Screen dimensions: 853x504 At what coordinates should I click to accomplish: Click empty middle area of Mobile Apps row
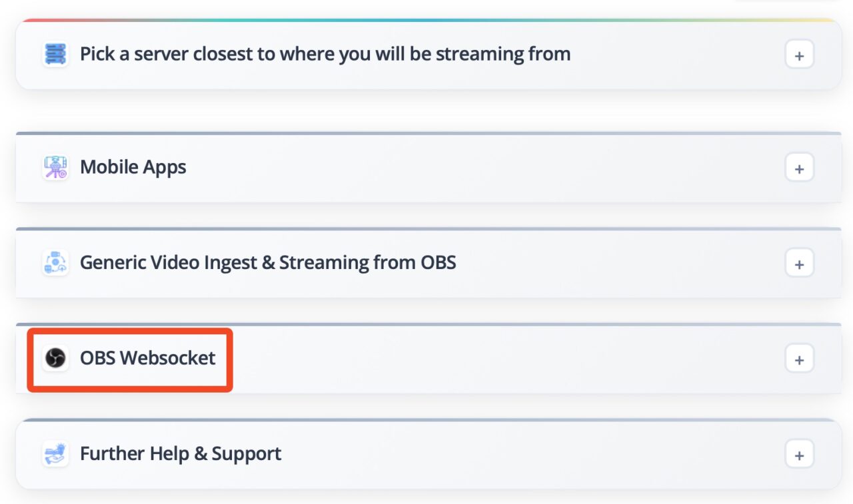tap(466, 168)
